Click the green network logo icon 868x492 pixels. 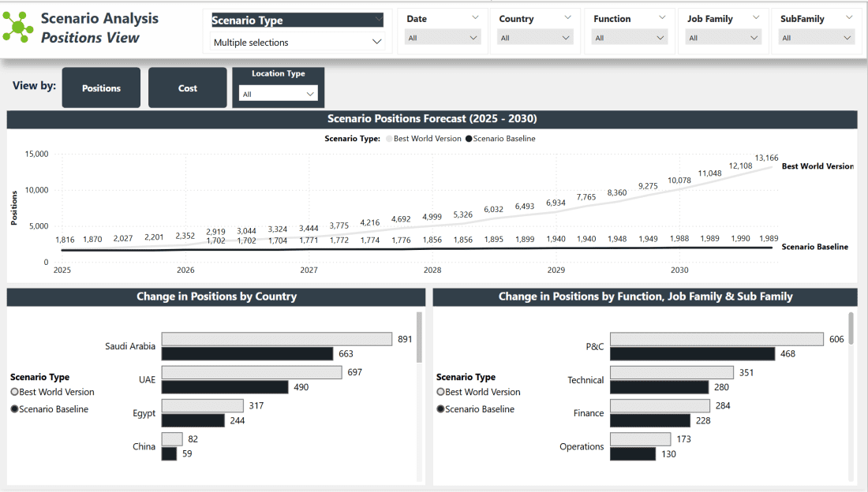click(x=18, y=27)
